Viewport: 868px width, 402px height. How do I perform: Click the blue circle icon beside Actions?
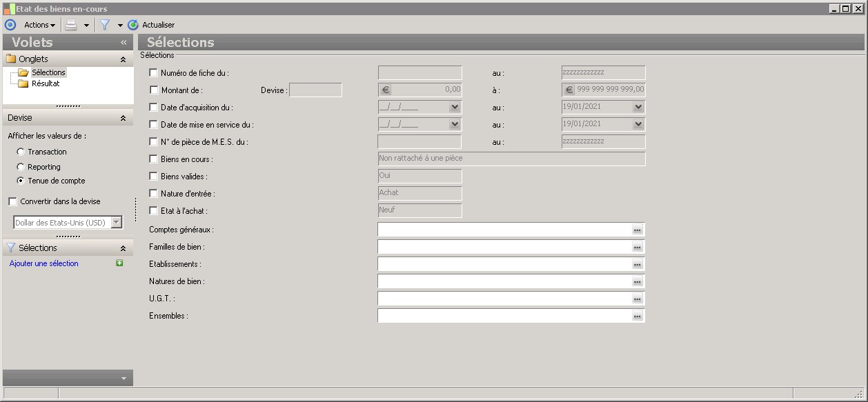pos(10,25)
